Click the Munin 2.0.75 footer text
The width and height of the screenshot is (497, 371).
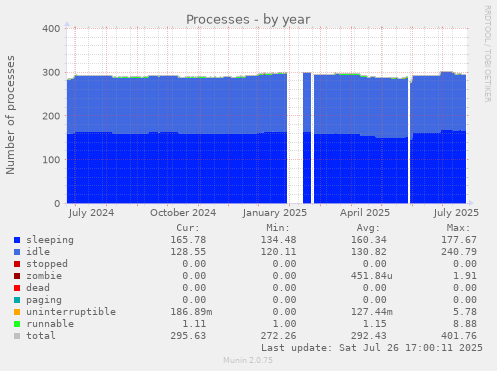248,360
